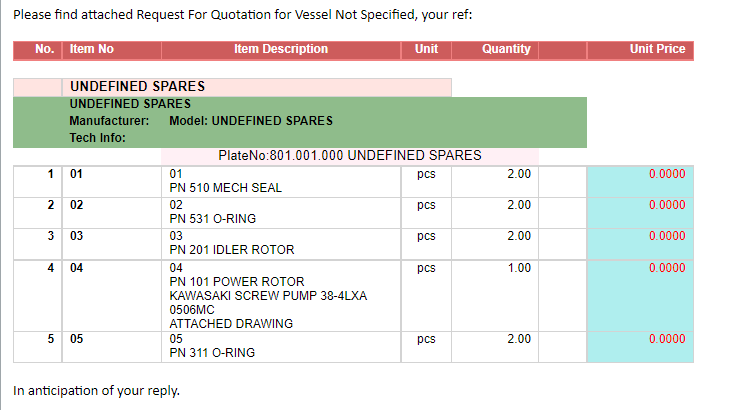This screenshot has width=755, height=410.
Task: Click the quantity 1.00 for POWER ROTOR
Action: 519,268
